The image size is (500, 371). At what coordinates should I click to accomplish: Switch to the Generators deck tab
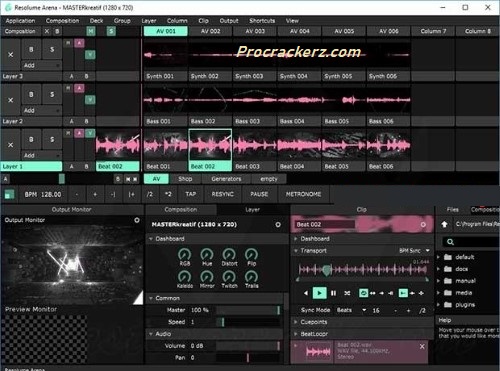(x=226, y=179)
